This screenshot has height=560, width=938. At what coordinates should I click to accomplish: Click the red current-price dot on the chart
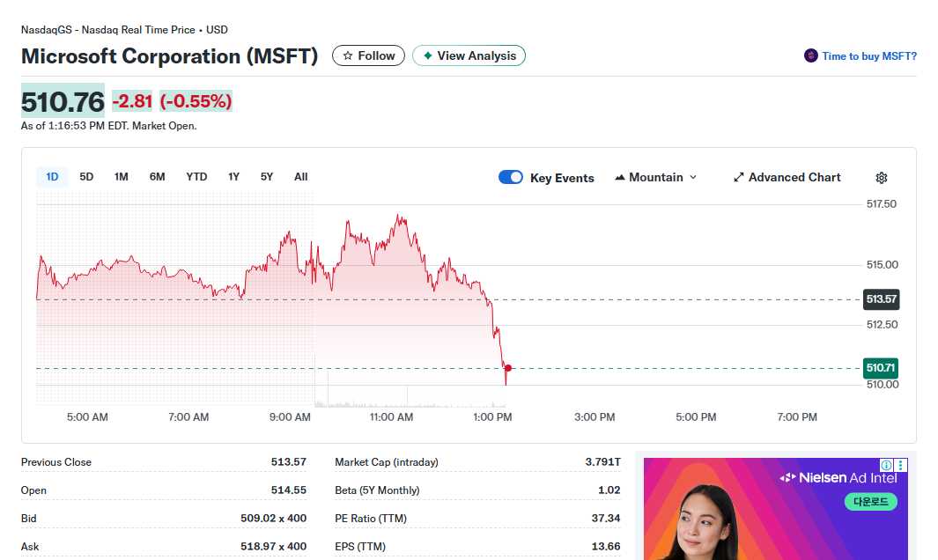click(x=507, y=368)
